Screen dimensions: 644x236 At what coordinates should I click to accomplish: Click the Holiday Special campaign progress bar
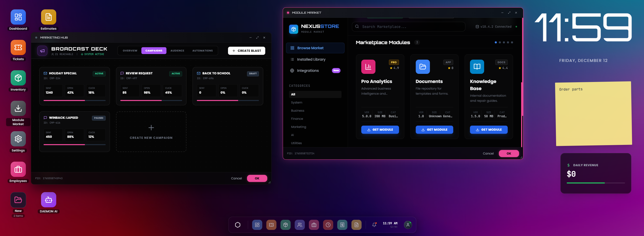point(74,100)
